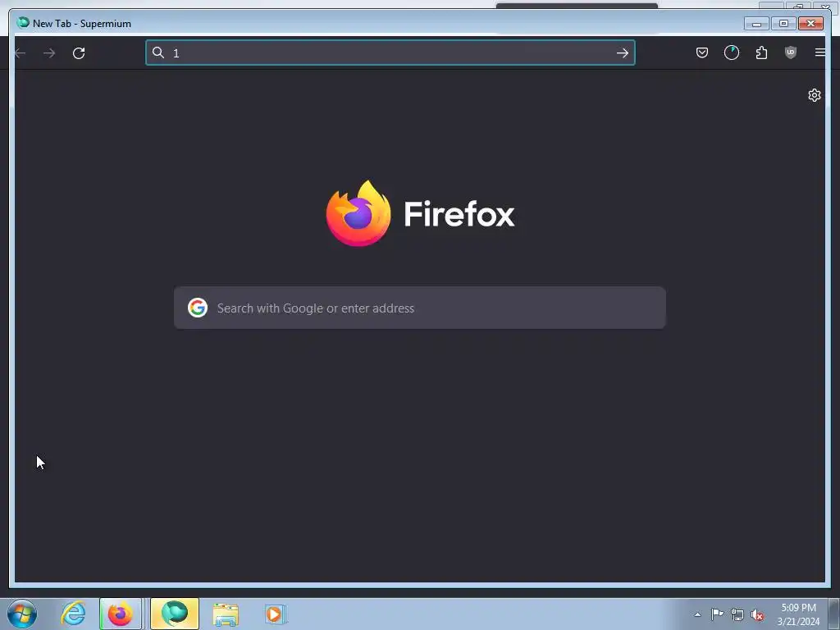
Task: Open the Extensions puzzle icon
Action: coord(761,52)
